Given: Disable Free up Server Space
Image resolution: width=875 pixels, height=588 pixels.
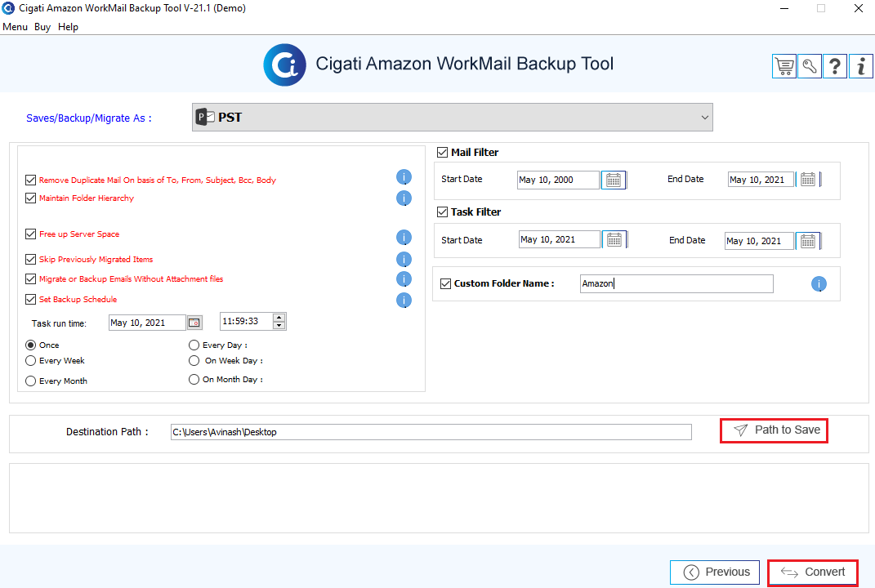Looking at the screenshot, I should (x=31, y=234).
